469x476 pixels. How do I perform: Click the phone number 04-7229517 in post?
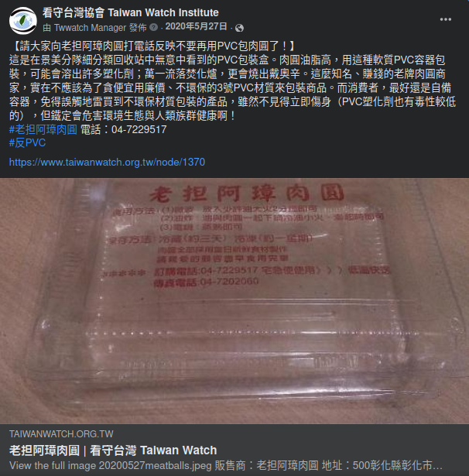[139, 129]
